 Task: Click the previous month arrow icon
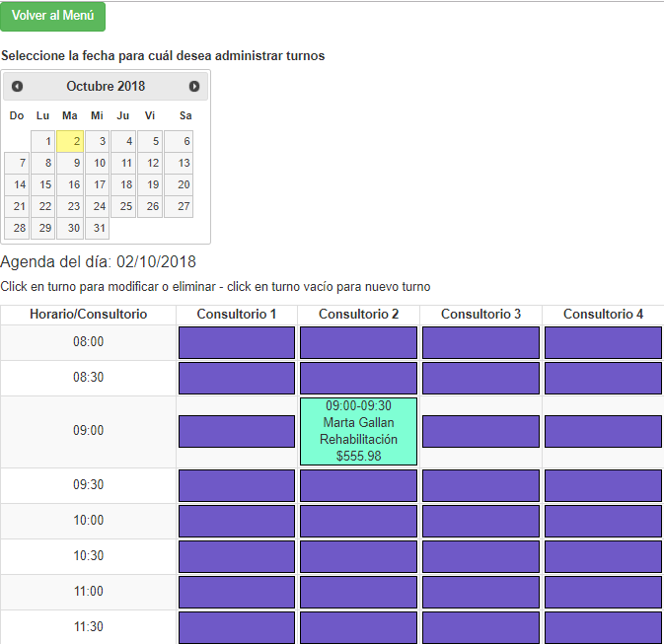tap(18, 87)
